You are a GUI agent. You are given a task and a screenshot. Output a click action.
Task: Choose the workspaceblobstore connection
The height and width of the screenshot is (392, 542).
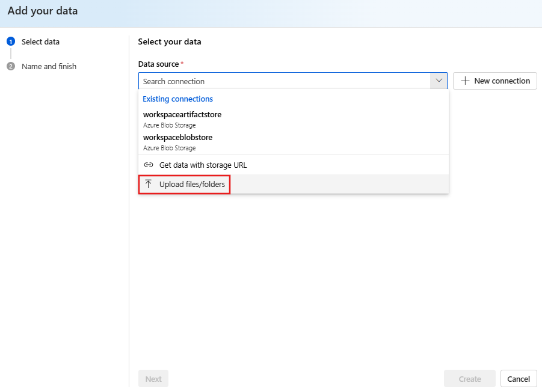(x=177, y=137)
